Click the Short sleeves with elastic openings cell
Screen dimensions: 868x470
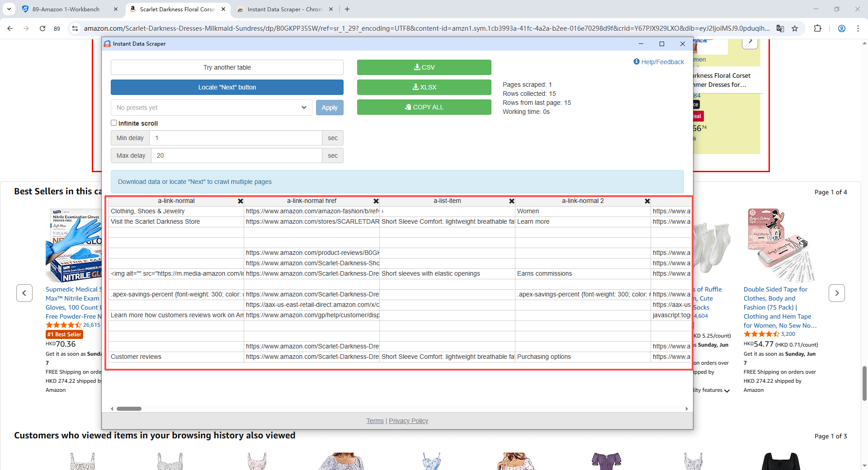(447, 273)
